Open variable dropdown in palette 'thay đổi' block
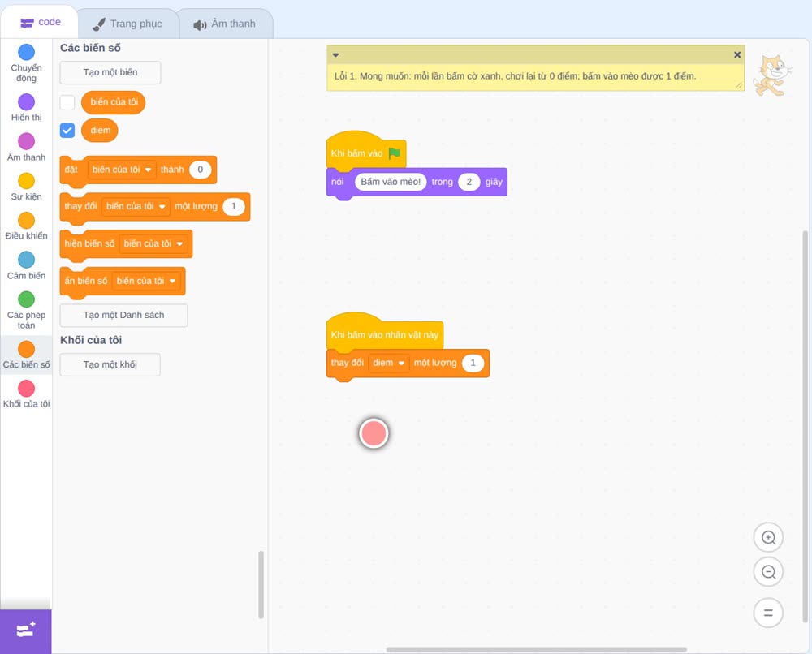This screenshot has height=654, width=812. coord(136,206)
